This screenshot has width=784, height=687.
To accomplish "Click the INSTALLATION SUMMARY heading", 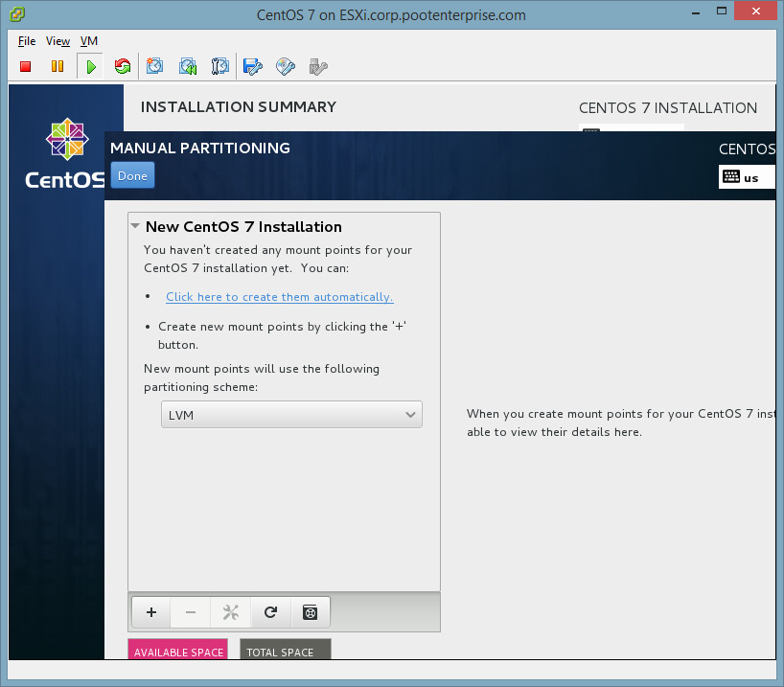I will tap(239, 107).
